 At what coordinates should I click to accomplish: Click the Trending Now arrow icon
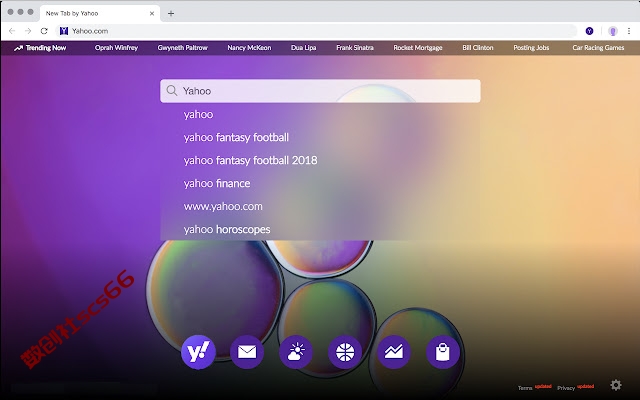pyautogui.click(x=18, y=48)
